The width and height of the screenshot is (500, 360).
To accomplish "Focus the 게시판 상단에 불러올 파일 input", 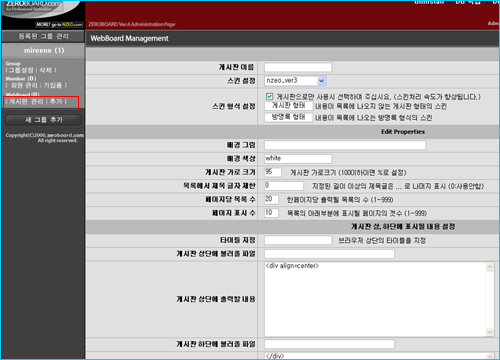I will click(x=329, y=254).
